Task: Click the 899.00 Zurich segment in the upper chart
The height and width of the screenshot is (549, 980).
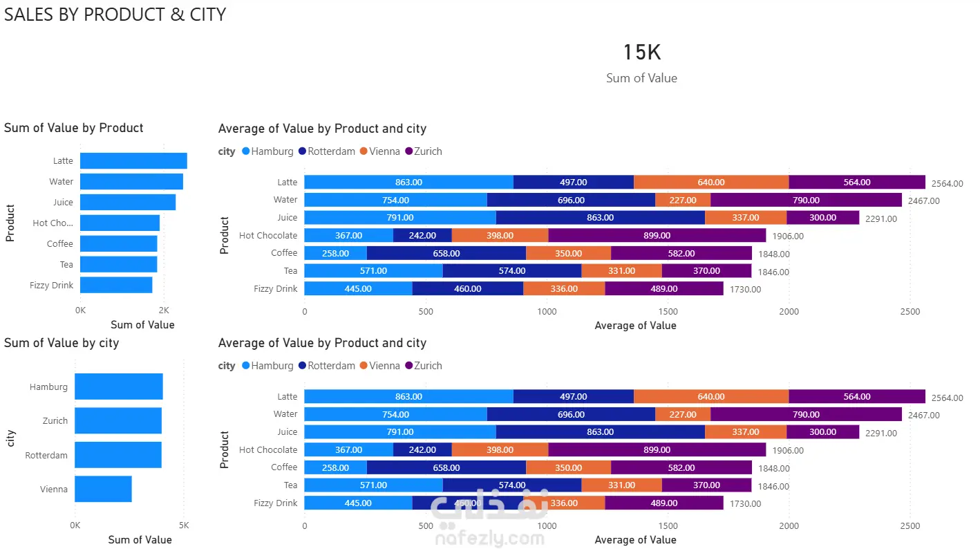Action: [657, 235]
